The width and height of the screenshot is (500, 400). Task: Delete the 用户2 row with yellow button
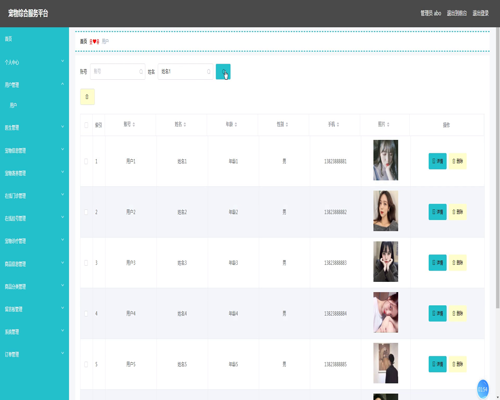pyautogui.click(x=457, y=212)
